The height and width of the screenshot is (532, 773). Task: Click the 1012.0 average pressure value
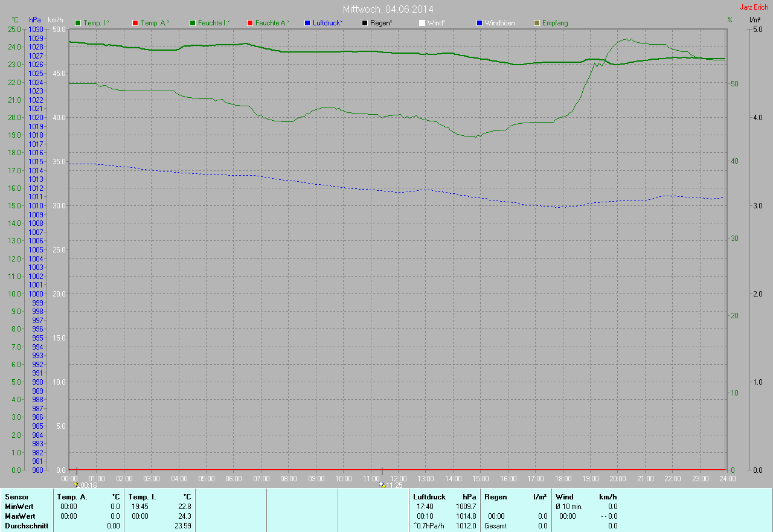pos(465,526)
